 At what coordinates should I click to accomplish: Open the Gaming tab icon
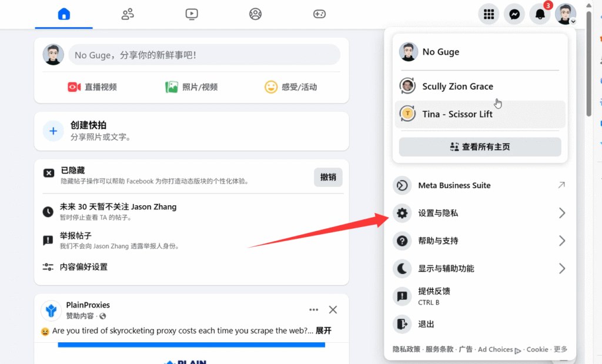pos(319,14)
